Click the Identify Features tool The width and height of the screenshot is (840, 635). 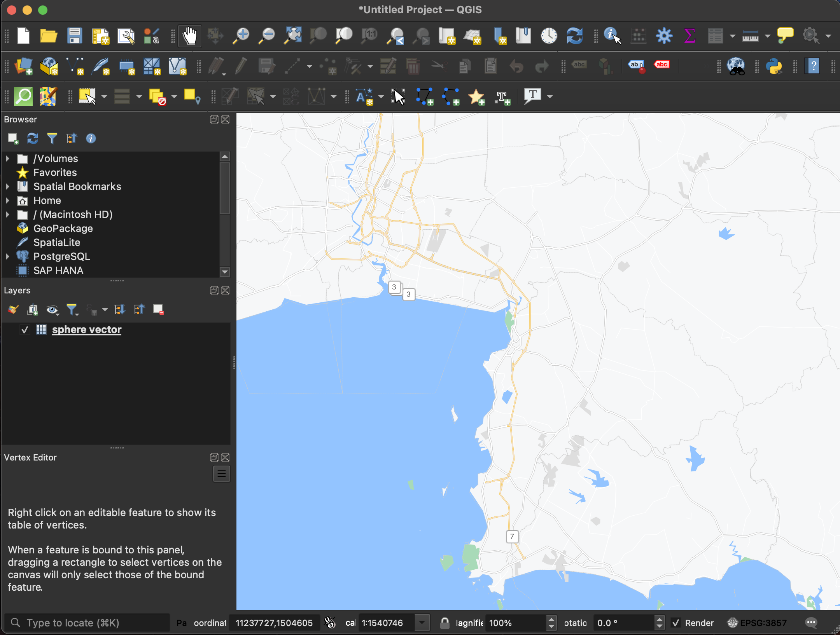click(612, 36)
